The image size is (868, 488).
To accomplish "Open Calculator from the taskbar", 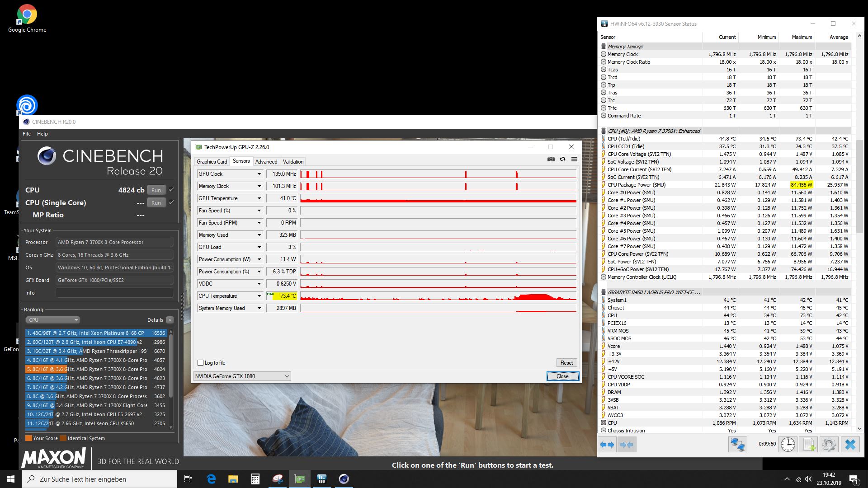I will (255, 479).
